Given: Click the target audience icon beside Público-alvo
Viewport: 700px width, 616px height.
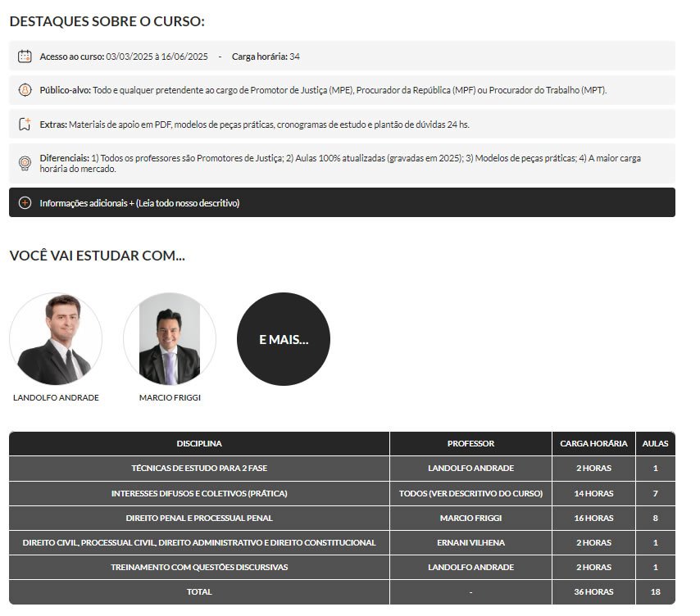Looking at the screenshot, I should coord(25,90).
